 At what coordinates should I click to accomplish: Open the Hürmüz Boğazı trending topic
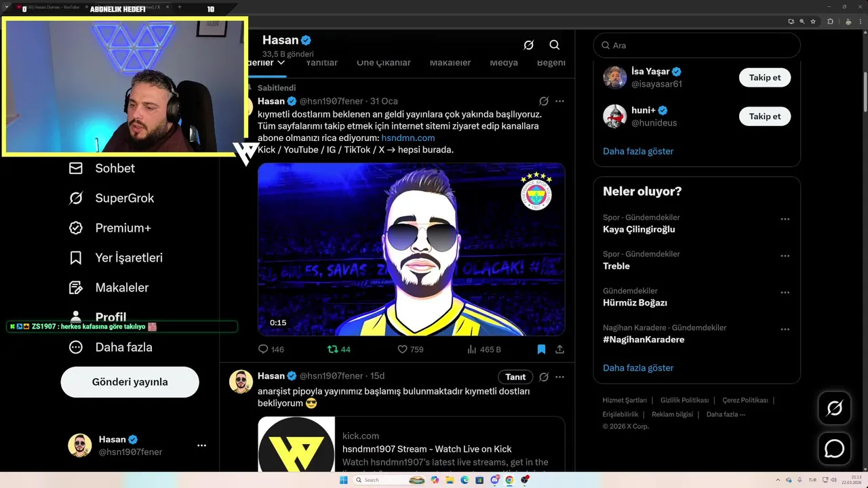point(635,302)
